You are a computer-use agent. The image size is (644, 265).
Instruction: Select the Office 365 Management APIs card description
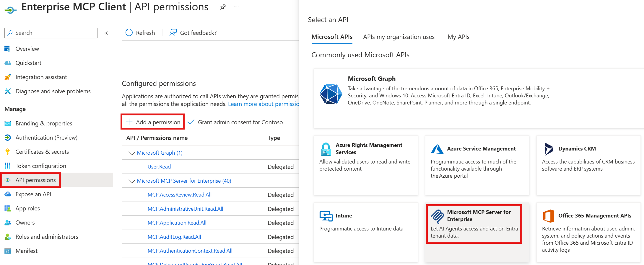tap(588, 239)
